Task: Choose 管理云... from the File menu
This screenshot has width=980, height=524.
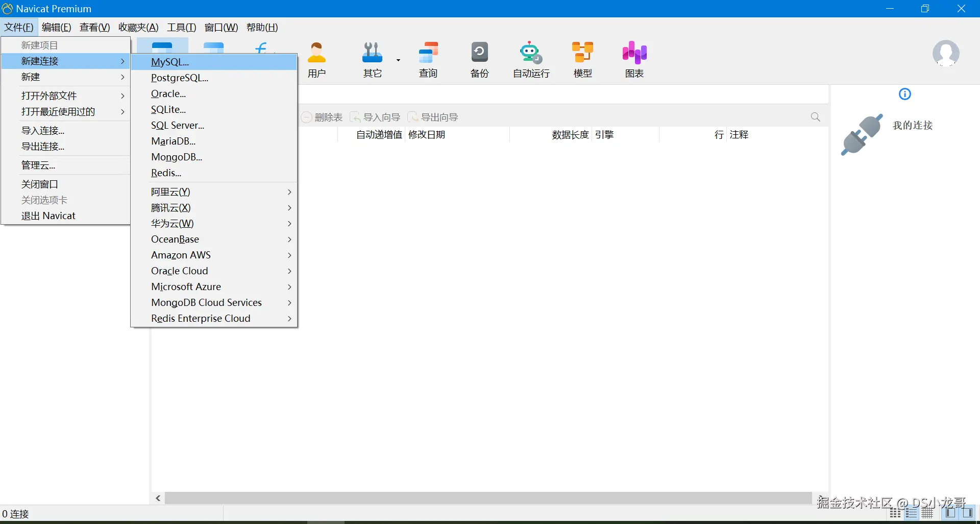Action: (x=66, y=165)
